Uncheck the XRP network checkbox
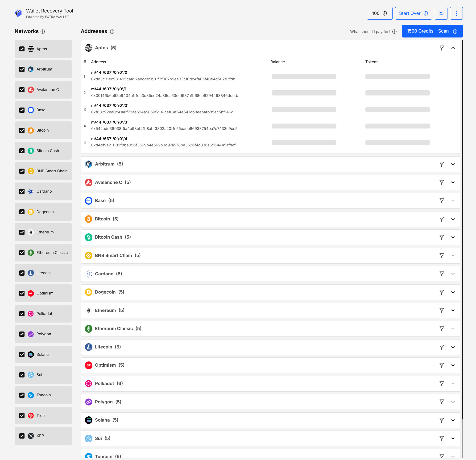The image size is (476, 460). click(x=22, y=436)
